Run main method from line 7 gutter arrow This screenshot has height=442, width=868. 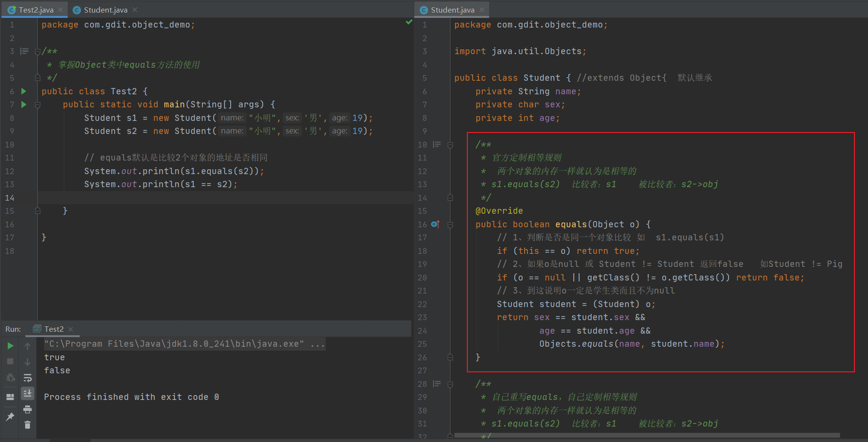24,104
